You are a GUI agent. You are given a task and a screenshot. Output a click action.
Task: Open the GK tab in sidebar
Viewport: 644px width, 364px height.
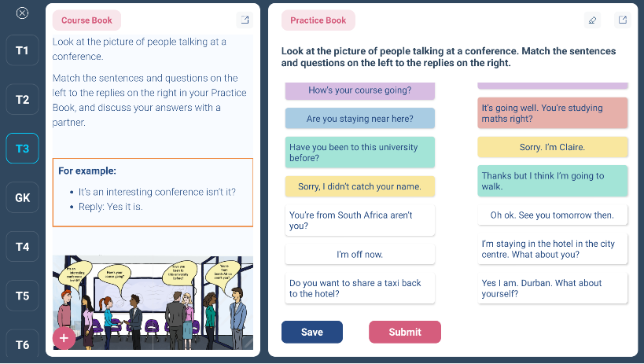tap(22, 197)
